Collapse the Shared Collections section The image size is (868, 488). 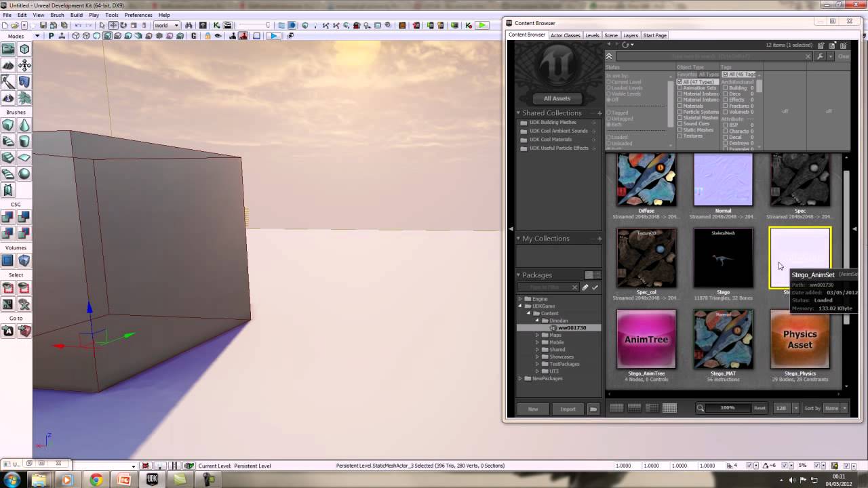point(519,113)
